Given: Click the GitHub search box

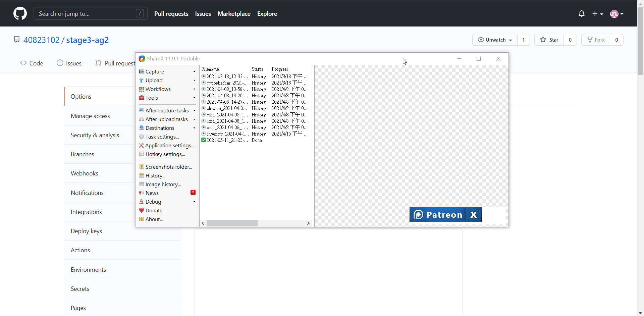Looking at the screenshot, I should [91, 13].
